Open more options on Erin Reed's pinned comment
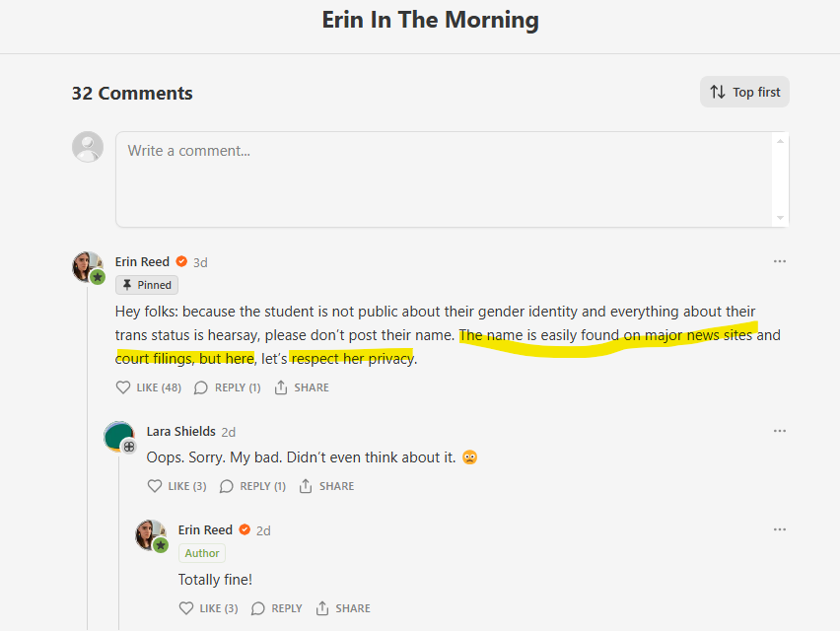This screenshot has width=840, height=631. coord(780,261)
